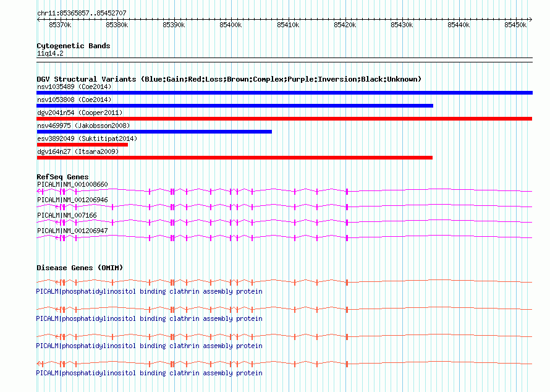Click the red loss bar of dgv164n27
Image resolution: width=550 pixels, height=392 pixels.
coord(234,158)
